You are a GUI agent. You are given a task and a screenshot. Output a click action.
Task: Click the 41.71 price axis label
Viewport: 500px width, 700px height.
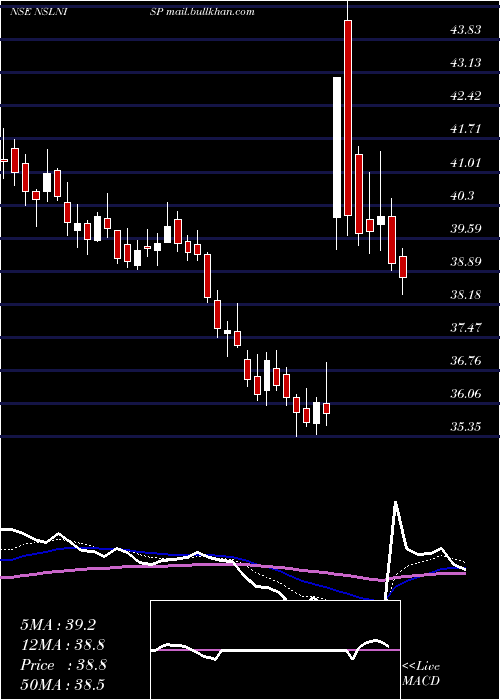point(466,129)
